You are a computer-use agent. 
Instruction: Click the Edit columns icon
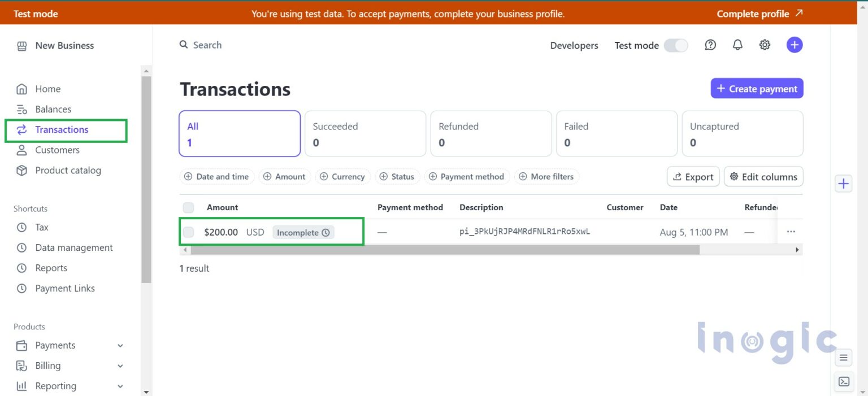(733, 176)
